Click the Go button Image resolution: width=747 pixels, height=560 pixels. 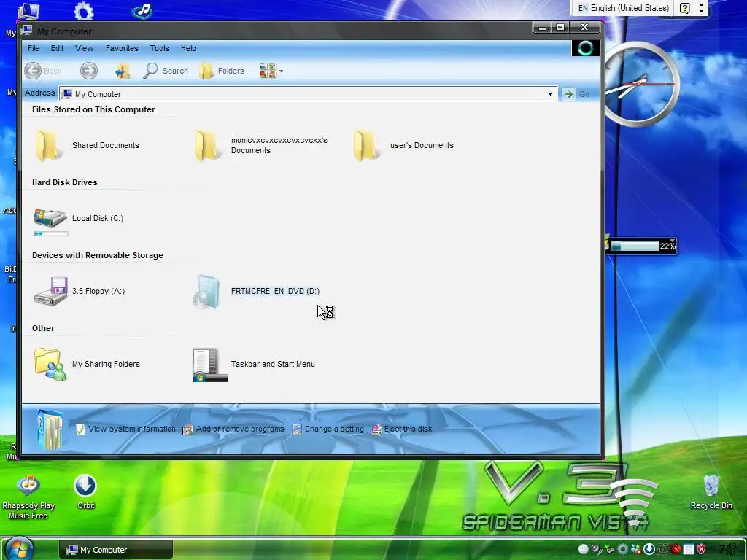click(576, 94)
